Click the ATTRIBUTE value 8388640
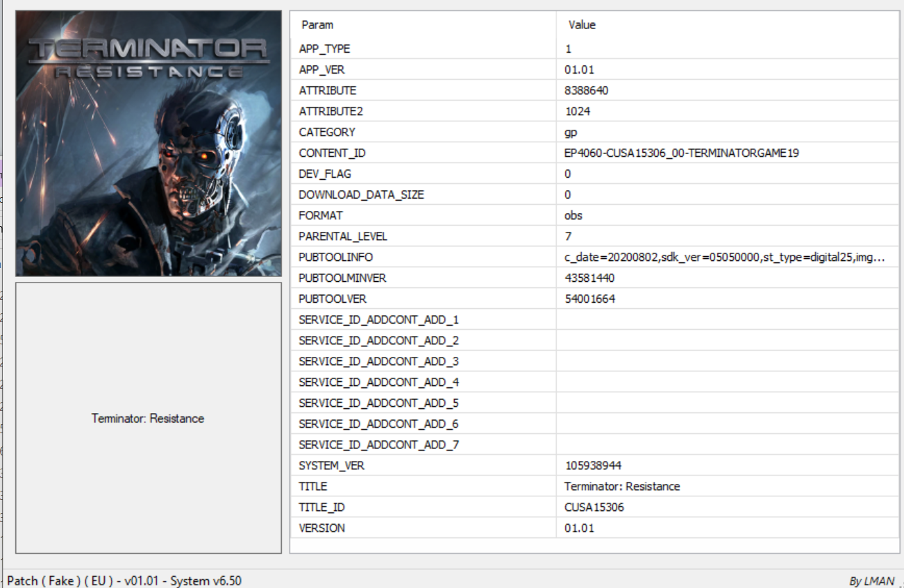 [587, 91]
